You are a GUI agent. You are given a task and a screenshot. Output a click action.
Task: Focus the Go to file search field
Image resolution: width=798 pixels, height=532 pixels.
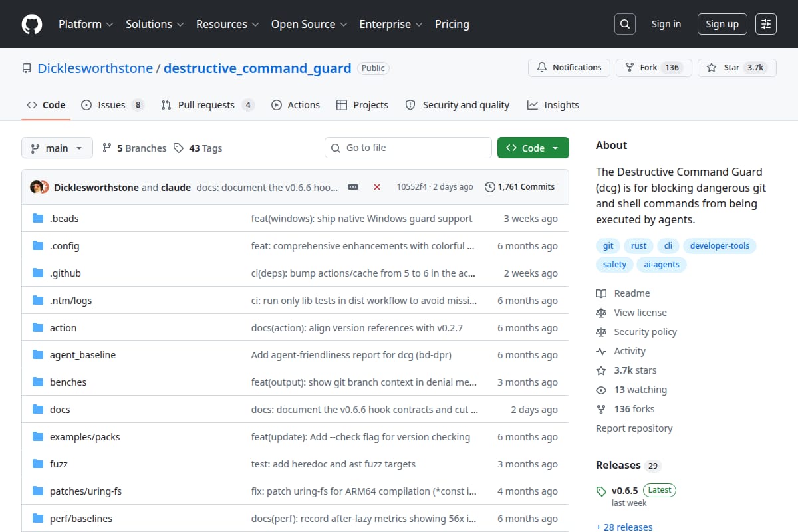[408, 148]
